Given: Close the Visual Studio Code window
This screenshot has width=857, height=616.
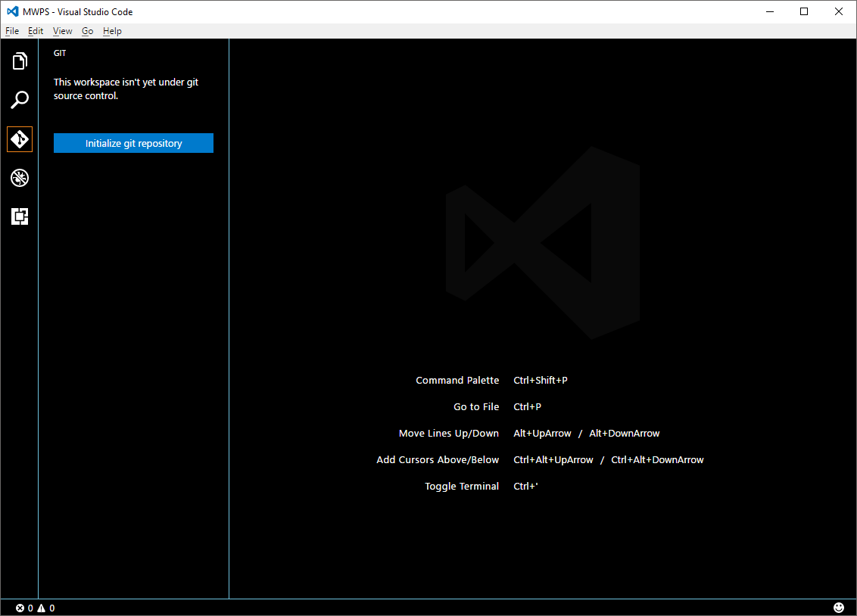Looking at the screenshot, I should click(x=838, y=11).
